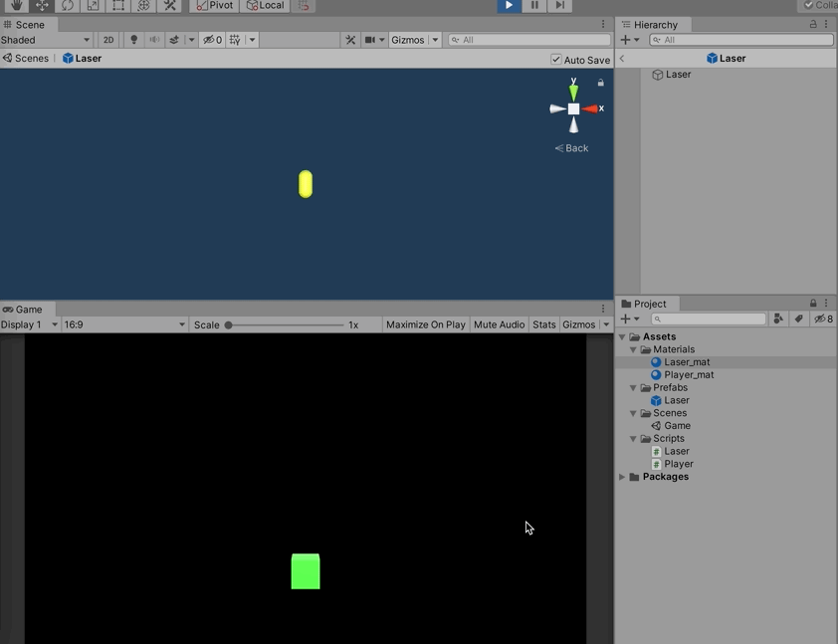Click Maximize On Play button
Screen dimensions: 838x644
[425, 323]
